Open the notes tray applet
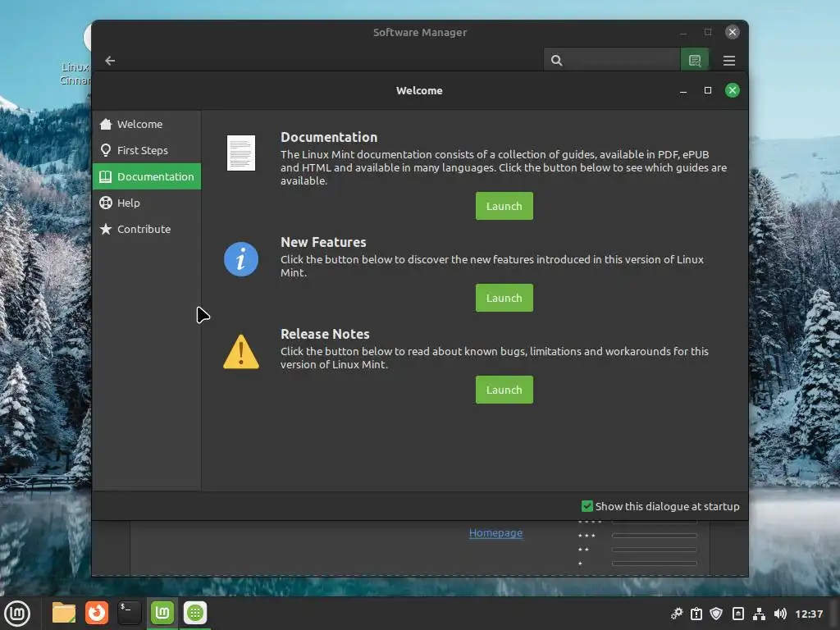 (x=738, y=614)
